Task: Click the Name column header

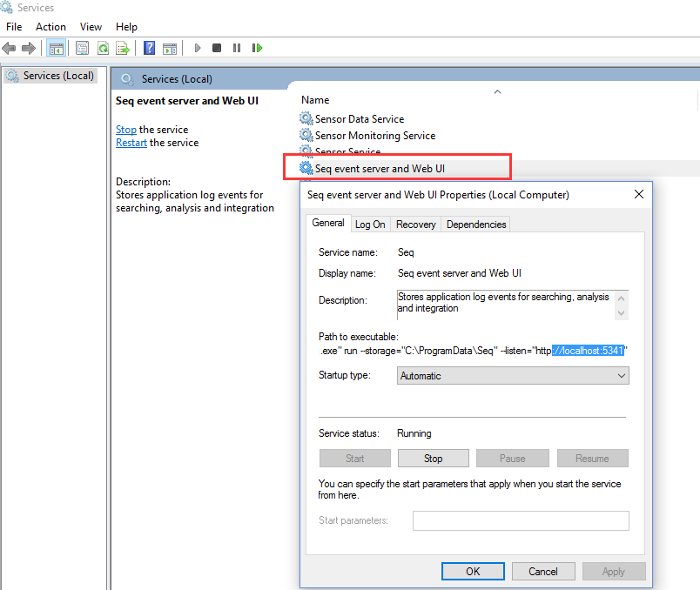Action: point(316,100)
